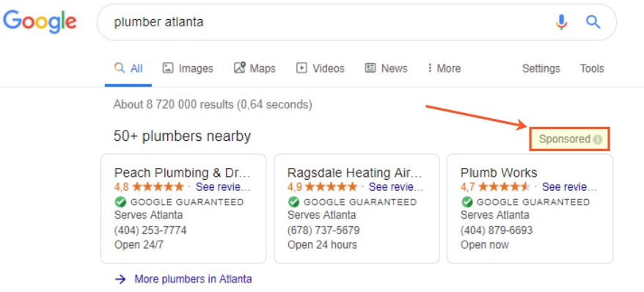644x292 pixels.
Task: Switch to the Images tab
Action: 188,68
